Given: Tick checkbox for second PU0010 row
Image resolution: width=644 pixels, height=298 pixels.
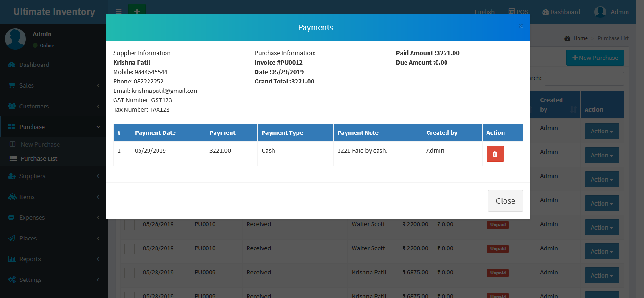Looking at the screenshot, I should [130, 249].
